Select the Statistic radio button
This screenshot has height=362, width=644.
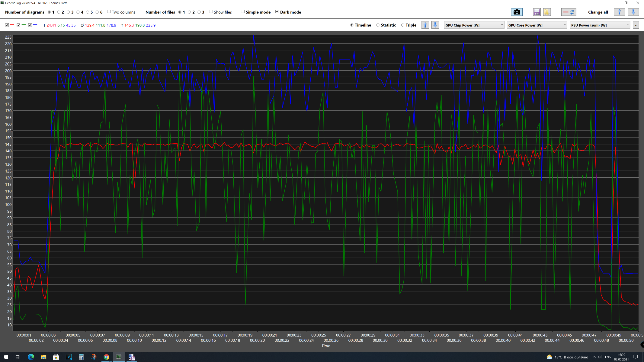(378, 25)
